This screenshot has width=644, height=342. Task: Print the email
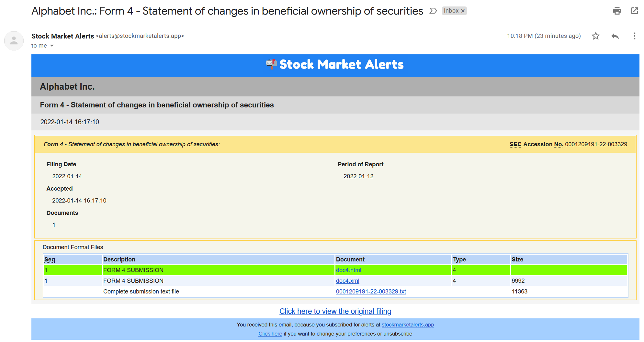(x=617, y=11)
